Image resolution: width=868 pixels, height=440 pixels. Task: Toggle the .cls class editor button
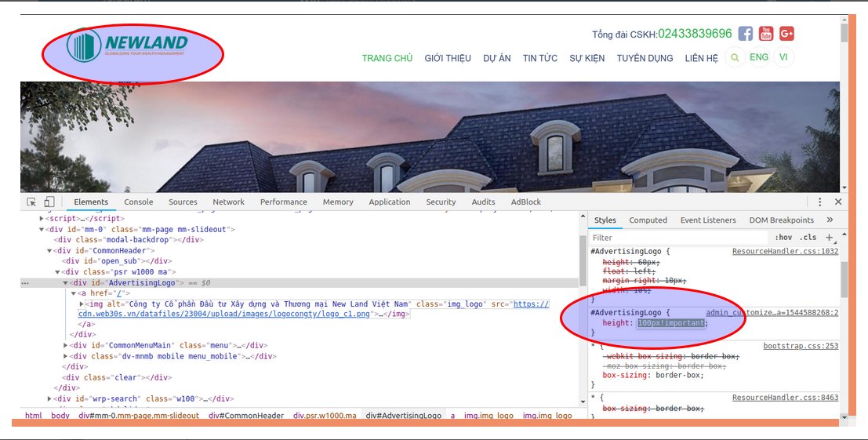(x=808, y=238)
